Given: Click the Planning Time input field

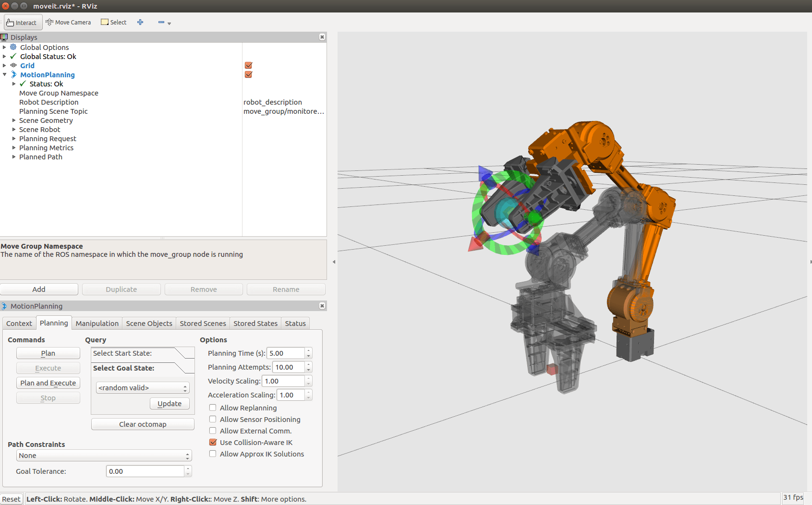Looking at the screenshot, I should [286, 353].
